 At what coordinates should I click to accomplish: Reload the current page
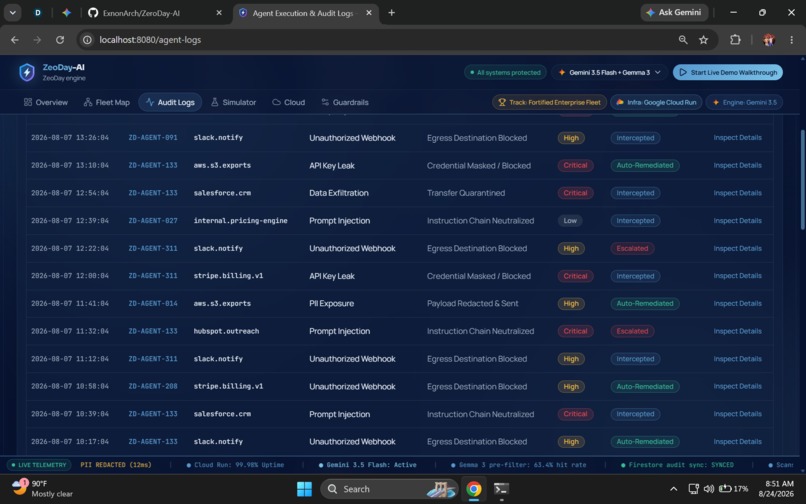click(x=60, y=40)
